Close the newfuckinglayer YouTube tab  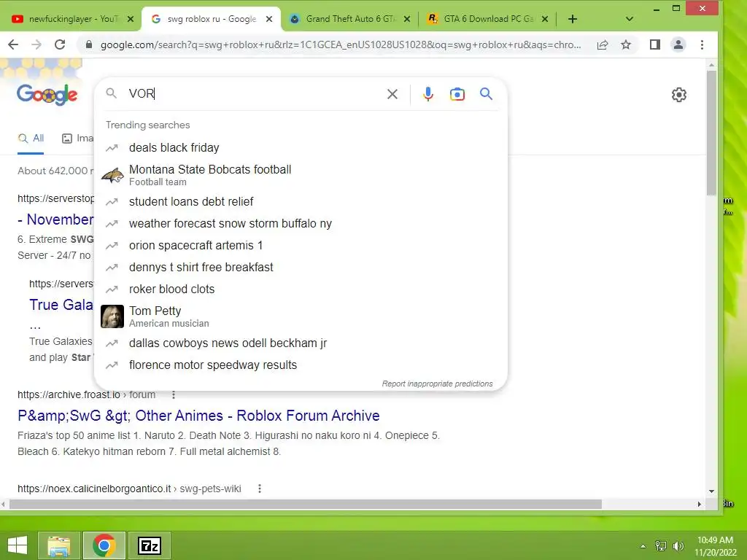(x=131, y=19)
